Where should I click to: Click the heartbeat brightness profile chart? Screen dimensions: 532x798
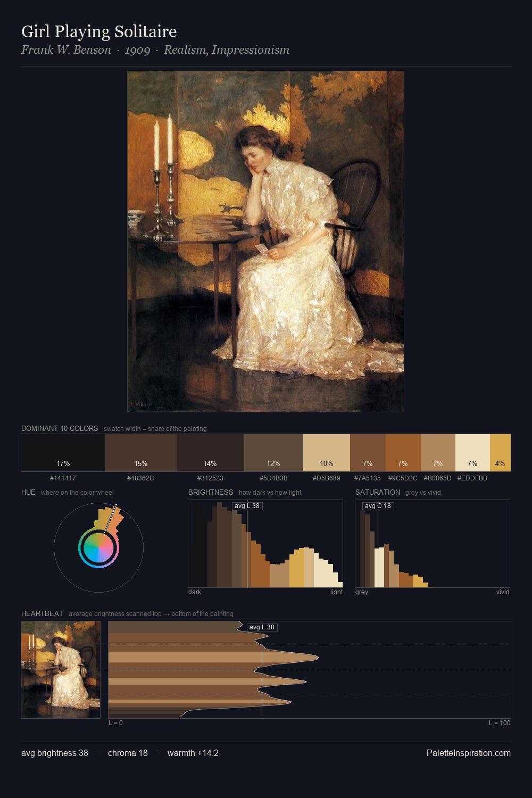(x=310, y=670)
